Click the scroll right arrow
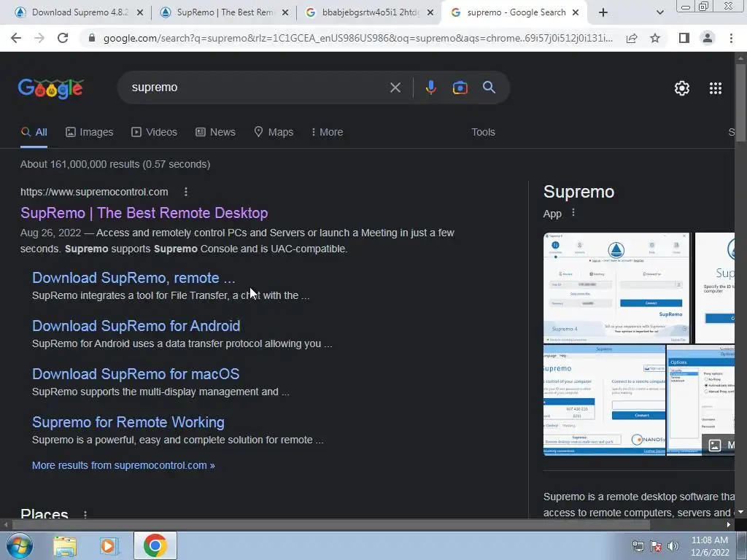 pos(729,525)
